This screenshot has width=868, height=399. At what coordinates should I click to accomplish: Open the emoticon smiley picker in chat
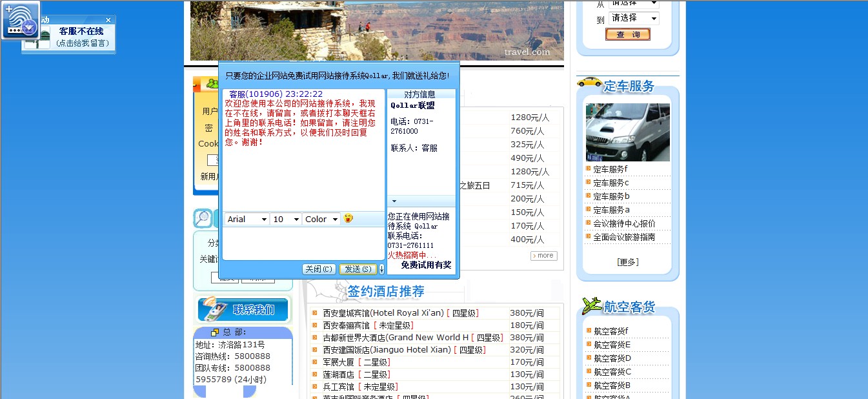coord(348,218)
